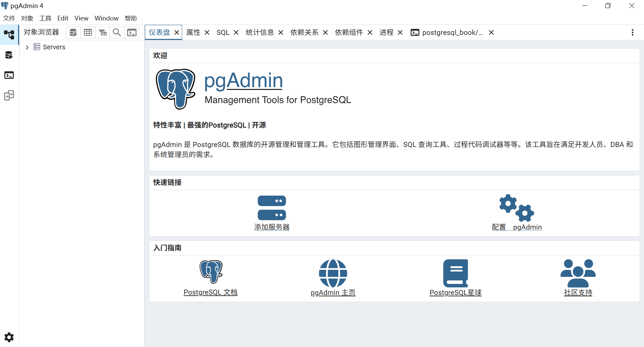This screenshot has height=347, width=644.
Task: Click the Add Server icon under quick links
Action: click(272, 208)
